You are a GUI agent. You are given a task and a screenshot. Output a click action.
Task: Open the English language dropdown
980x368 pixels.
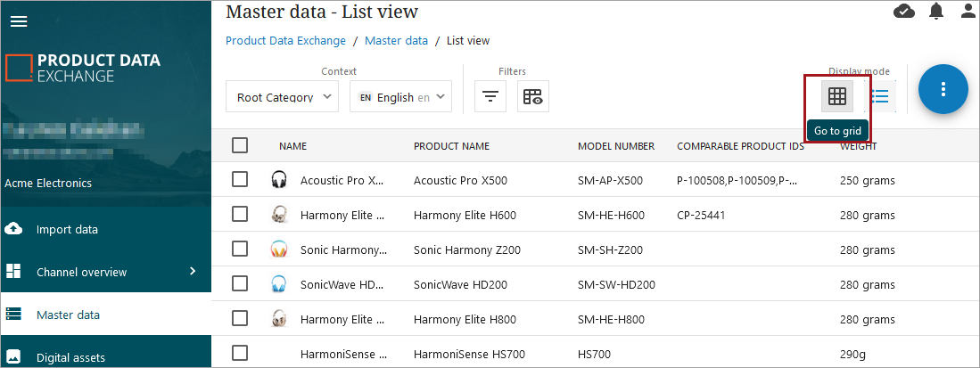tap(400, 97)
